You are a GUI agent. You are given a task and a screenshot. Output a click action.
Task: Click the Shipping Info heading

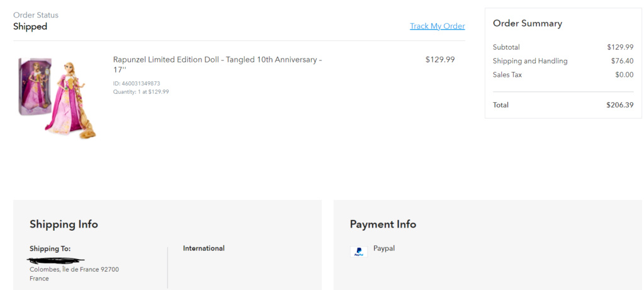tap(64, 224)
